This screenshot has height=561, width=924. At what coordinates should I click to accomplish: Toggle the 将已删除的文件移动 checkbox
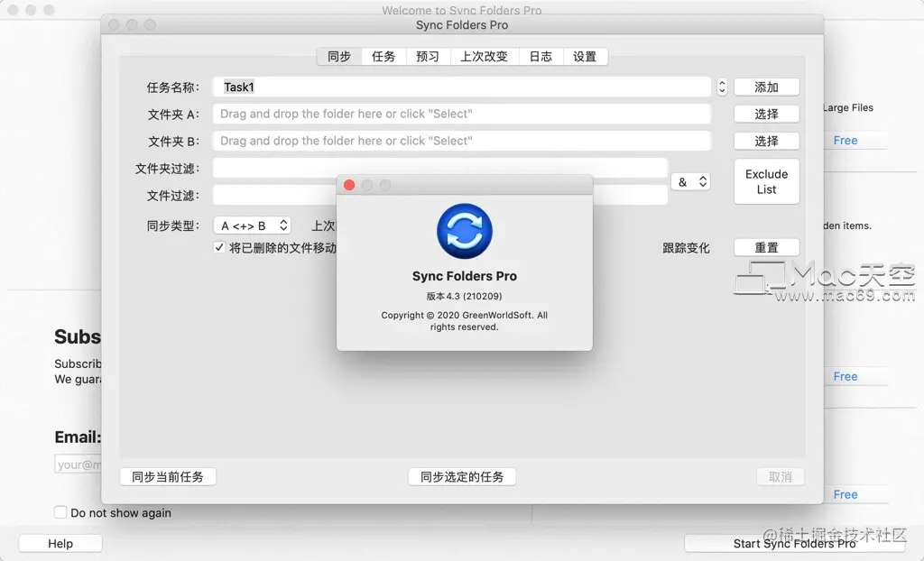[219, 247]
